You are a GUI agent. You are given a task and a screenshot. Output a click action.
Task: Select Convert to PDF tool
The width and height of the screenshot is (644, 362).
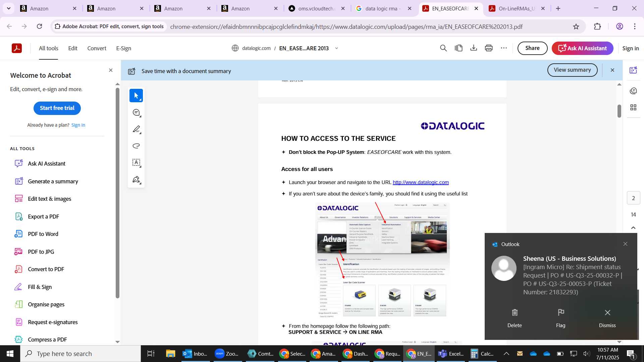pyautogui.click(x=46, y=269)
